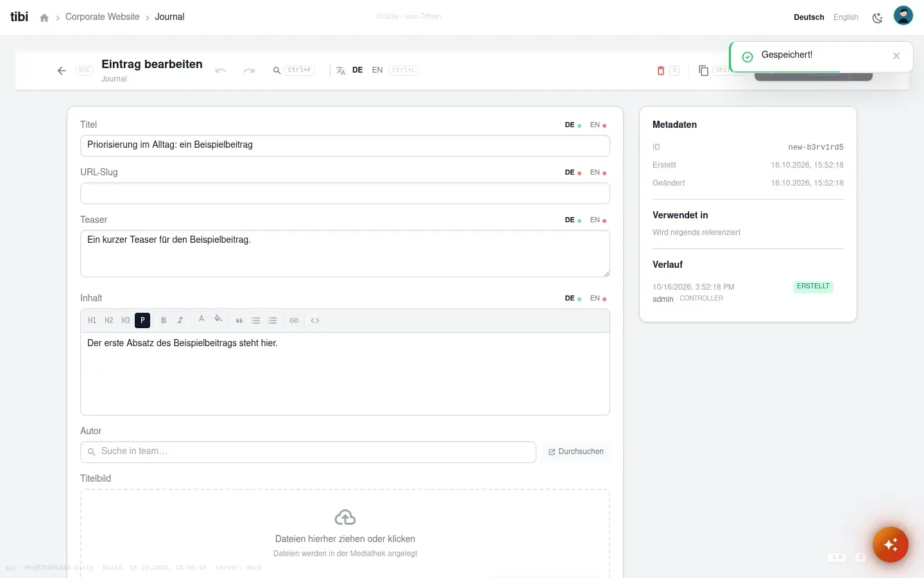924x578 pixels.
Task: Focus the Autor search field
Action: pos(308,452)
